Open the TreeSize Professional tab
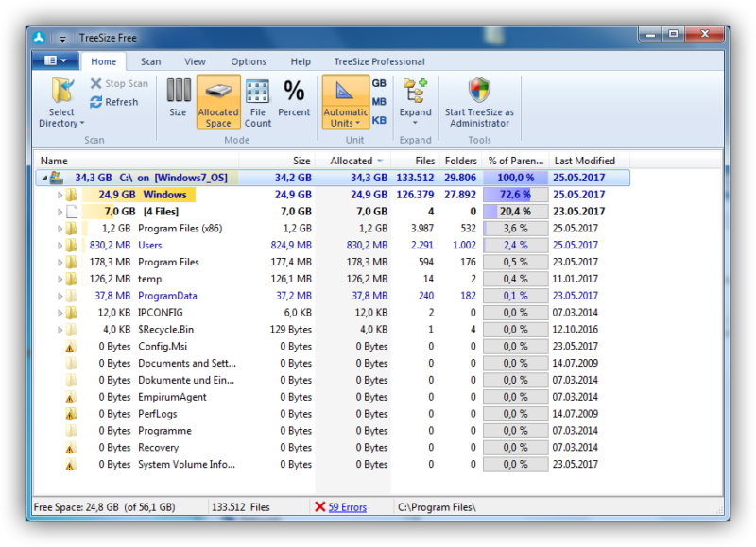Image resolution: width=756 pixels, height=547 pixels. point(380,61)
